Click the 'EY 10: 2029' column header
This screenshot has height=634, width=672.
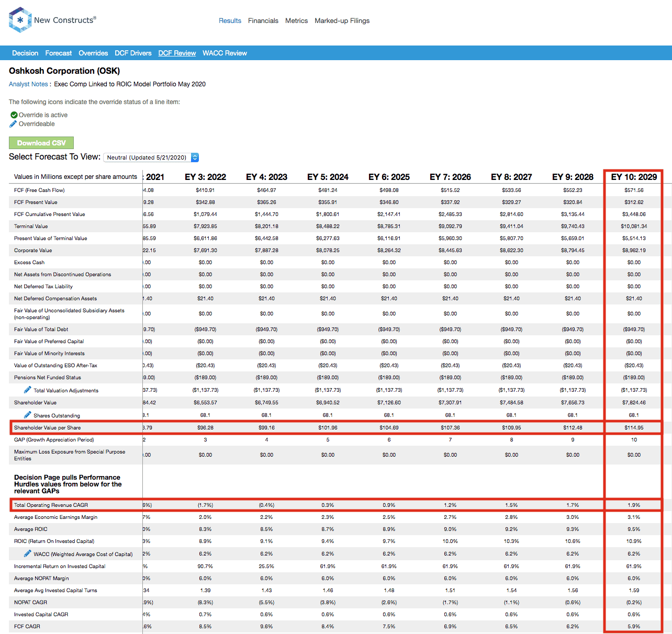(x=634, y=177)
